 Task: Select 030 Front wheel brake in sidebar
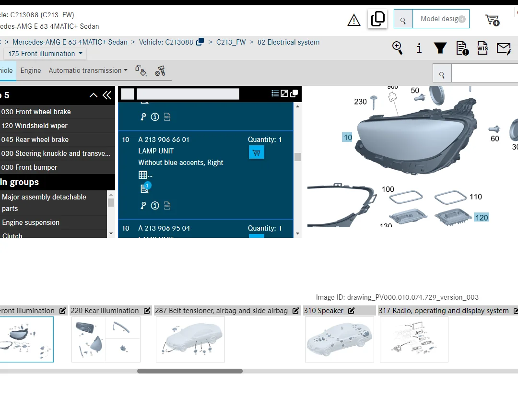pos(57,112)
